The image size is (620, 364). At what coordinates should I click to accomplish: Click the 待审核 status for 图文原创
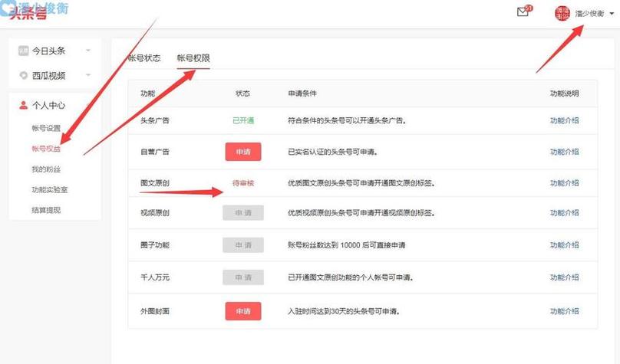pyautogui.click(x=243, y=183)
